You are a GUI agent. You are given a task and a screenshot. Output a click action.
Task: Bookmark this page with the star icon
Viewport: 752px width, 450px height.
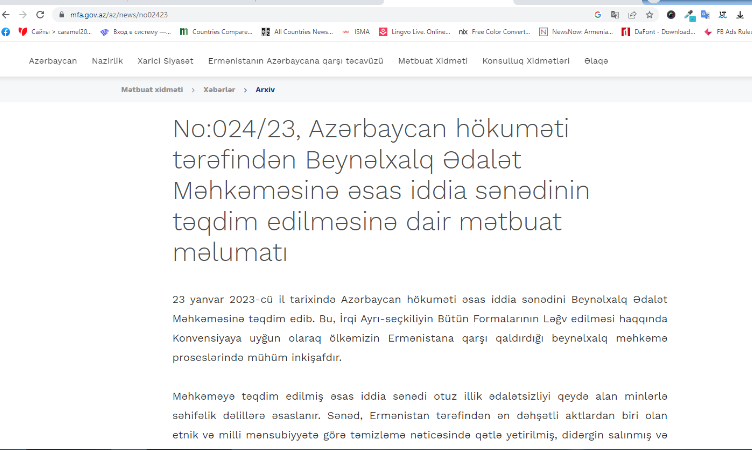pyautogui.click(x=649, y=15)
